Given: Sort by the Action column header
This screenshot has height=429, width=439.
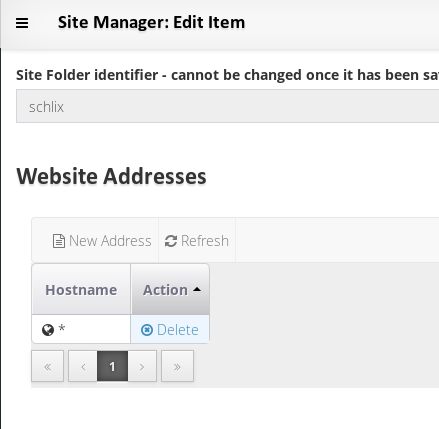Looking at the screenshot, I should [x=170, y=289].
